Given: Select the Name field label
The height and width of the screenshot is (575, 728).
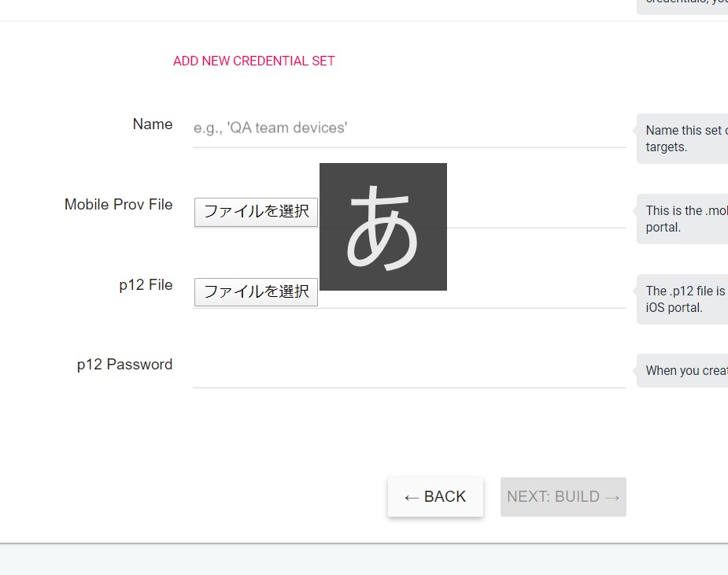Looking at the screenshot, I should (152, 124).
